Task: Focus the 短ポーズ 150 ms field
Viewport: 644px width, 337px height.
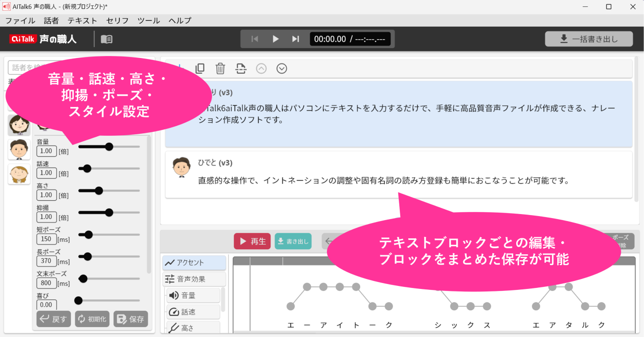Action: coord(47,239)
